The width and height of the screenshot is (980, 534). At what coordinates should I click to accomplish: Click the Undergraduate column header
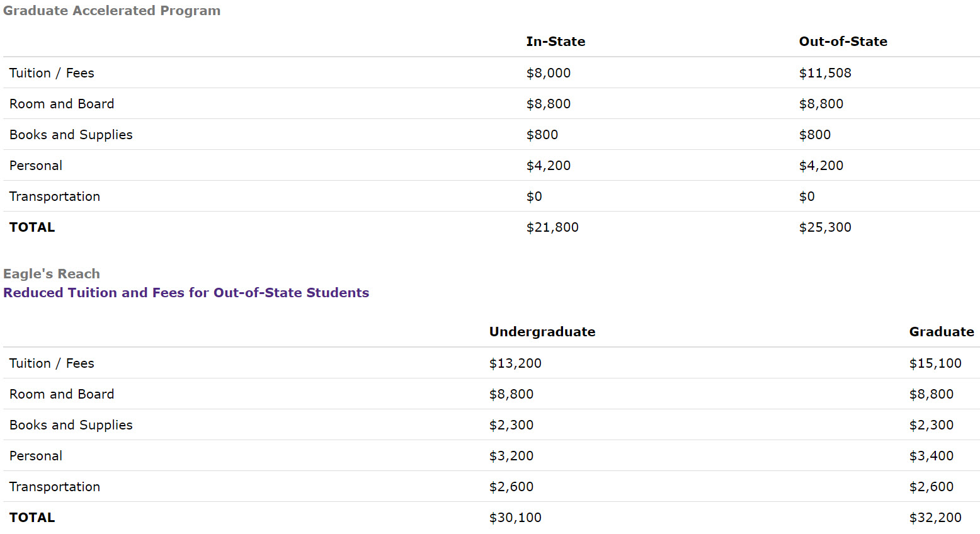pos(542,332)
